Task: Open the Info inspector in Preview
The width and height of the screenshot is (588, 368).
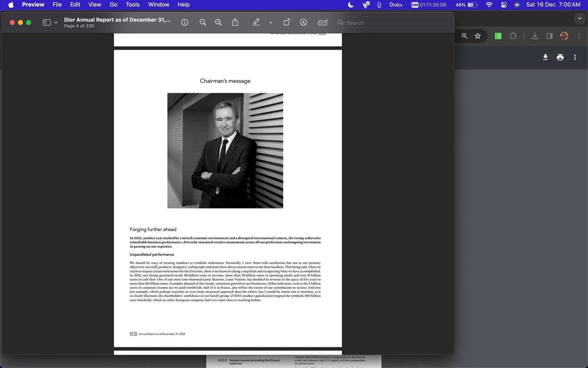Action: pos(185,22)
